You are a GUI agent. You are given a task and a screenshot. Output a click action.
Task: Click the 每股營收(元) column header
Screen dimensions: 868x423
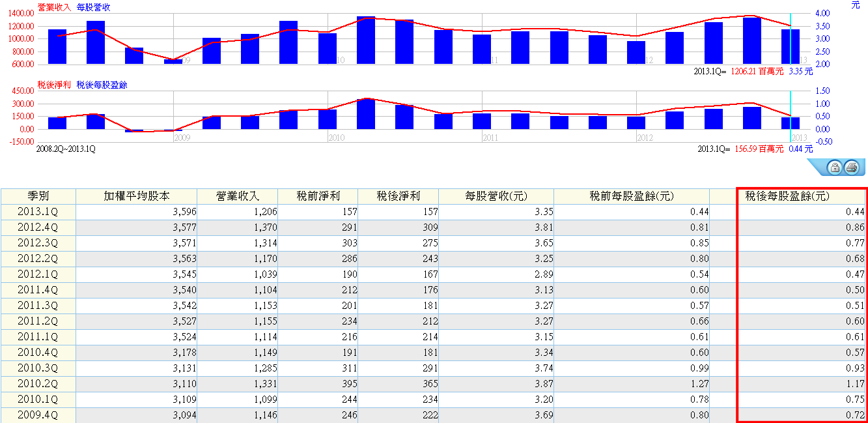tap(496, 196)
